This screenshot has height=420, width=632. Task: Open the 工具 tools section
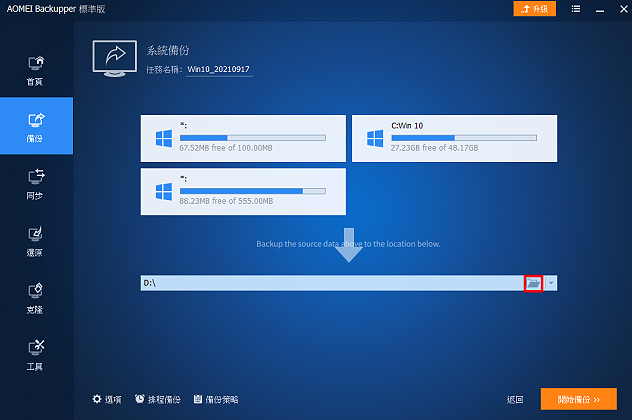(x=35, y=355)
